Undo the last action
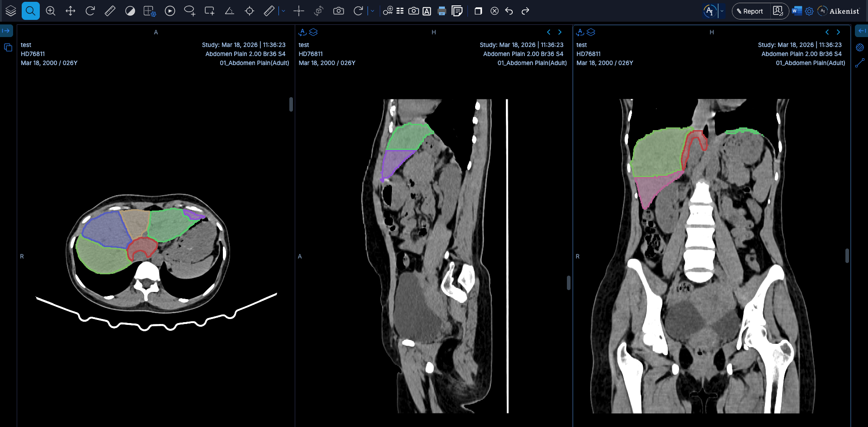Image resolution: width=868 pixels, height=427 pixels. pyautogui.click(x=509, y=11)
